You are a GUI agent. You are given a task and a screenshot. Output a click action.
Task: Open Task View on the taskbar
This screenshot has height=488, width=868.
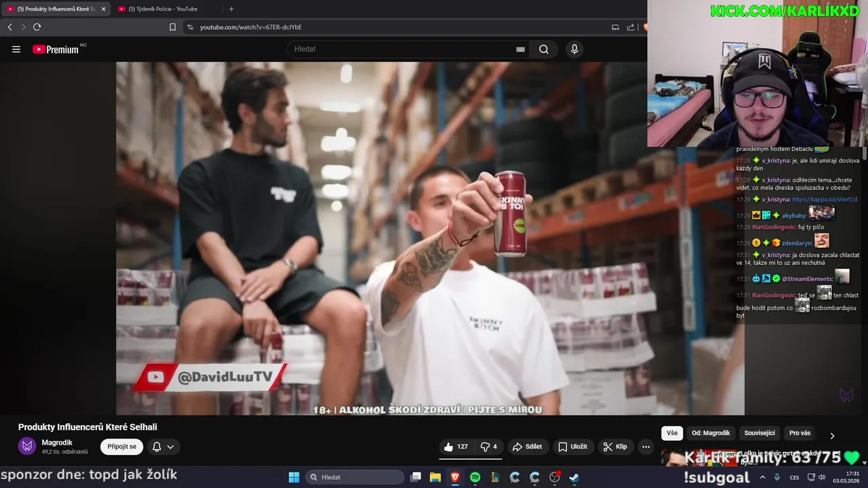[x=416, y=477]
